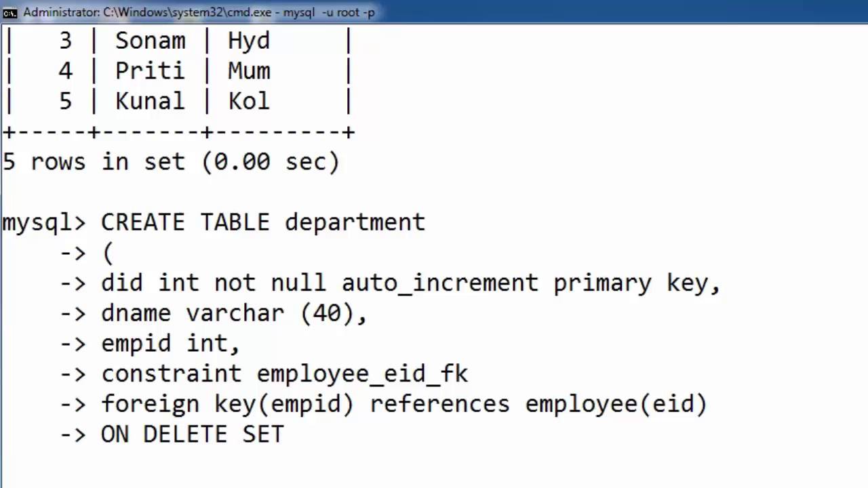868x488 pixels.
Task: Click at the end of ON DELETE SET
Action: point(284,434)
